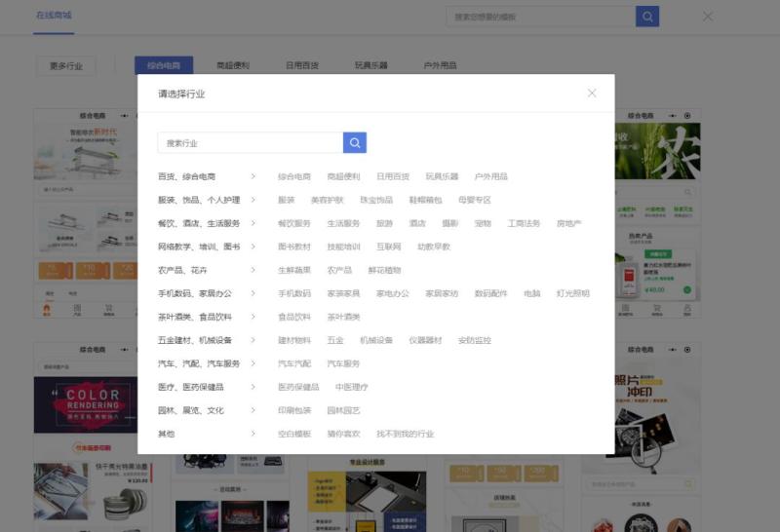Select the 商超便利 industry link
This screenshot has width=780, height=532.
click(x=343, y=176)
